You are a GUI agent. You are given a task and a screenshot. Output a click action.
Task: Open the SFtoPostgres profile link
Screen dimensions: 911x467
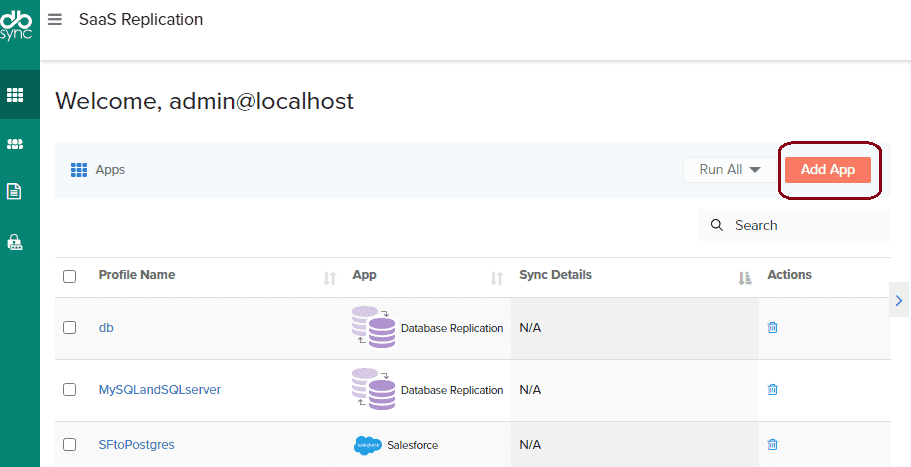[137, 445]
